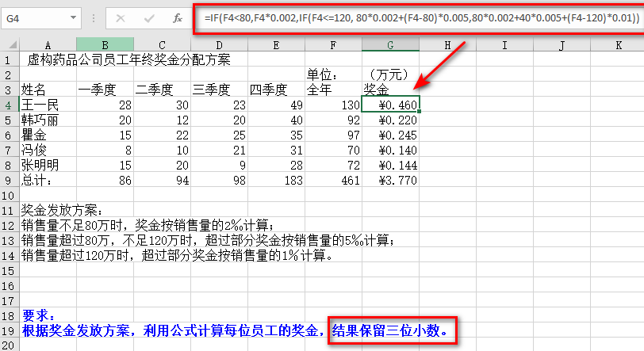Screen dimensions: 644x351
Task: Click the Name Box showing G4
Action: (36, 17)
